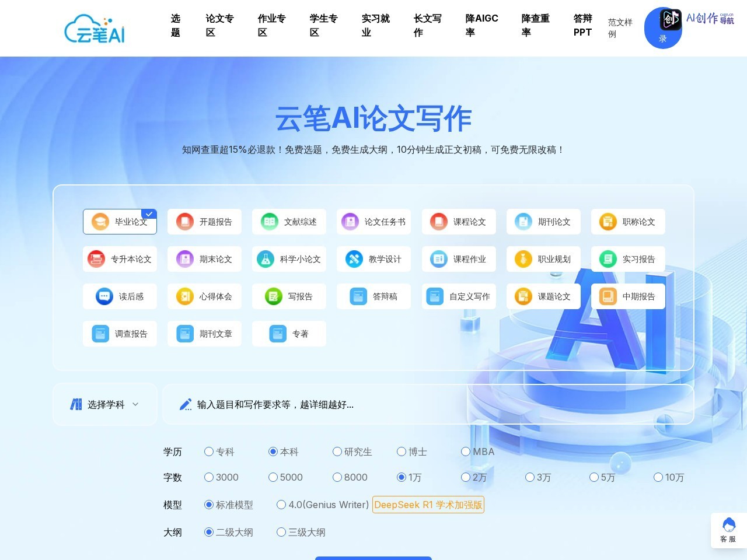Choose 2万 word count
Image resolution: width=747 pixels, height=560 pixels.
tap(466, 477)
